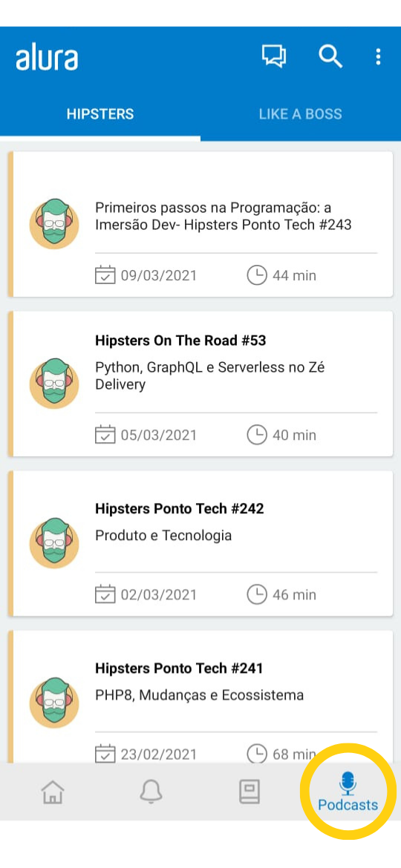Tap the search magnifier icon
The image size is (401, 868).
click(x=330, y=56)
